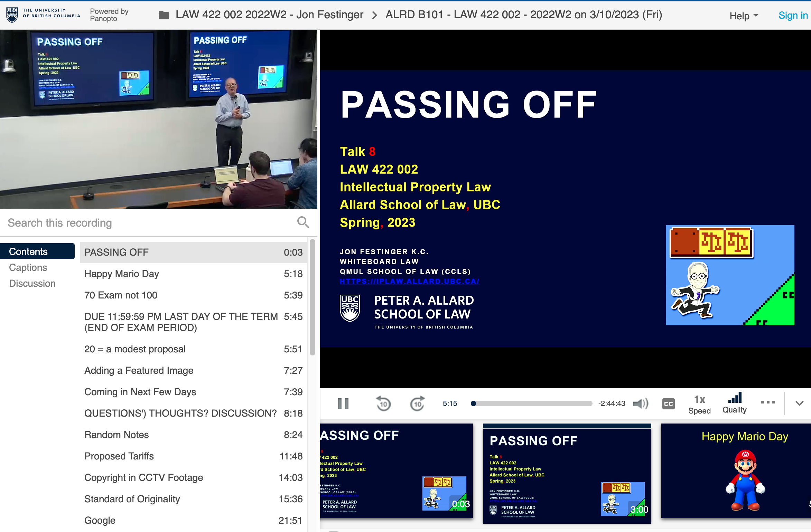Click the remaining time -2:44:43 display

pyautogui.click(x=612, y=403)
